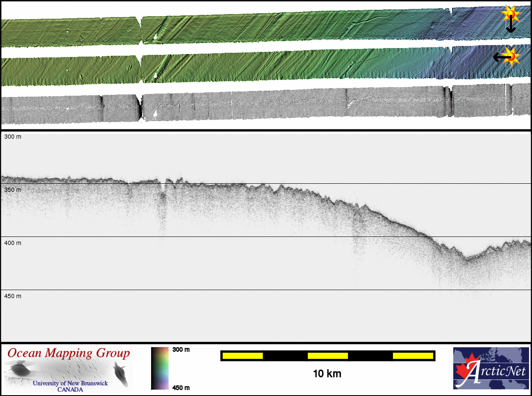The image size is (532, 396).
Task: Open the ArcticNet logo
Action: [491, 368]
